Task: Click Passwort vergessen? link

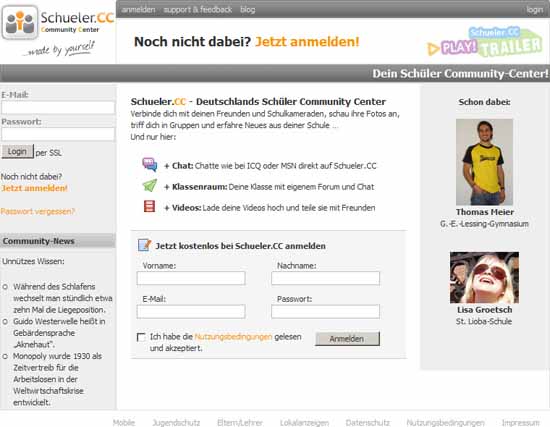Action: [x=38, y=211]
